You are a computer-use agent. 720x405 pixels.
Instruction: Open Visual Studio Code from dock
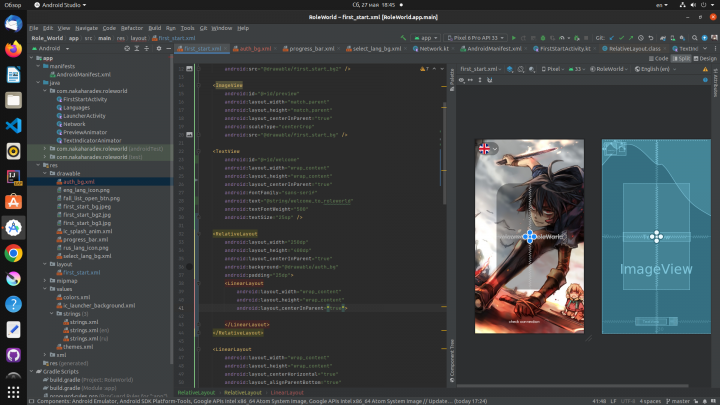tap(14, 126)
